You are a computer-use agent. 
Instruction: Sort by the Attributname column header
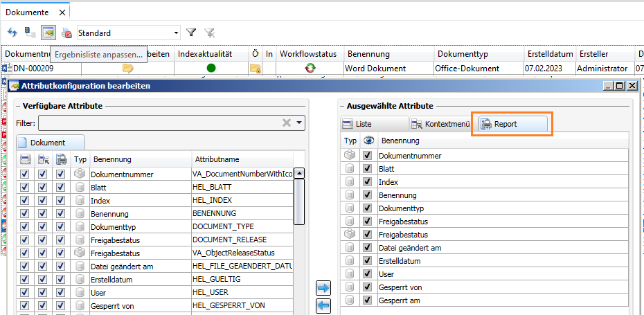(x=242, y=159)
